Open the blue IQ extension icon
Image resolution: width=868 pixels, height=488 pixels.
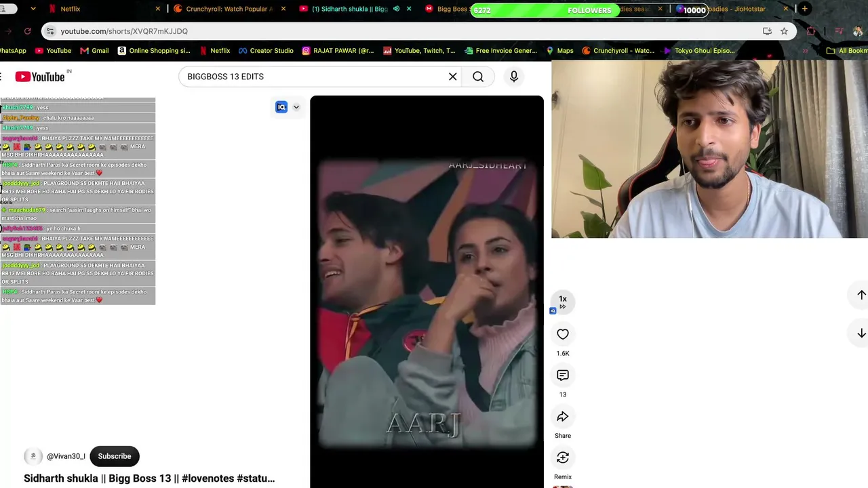(x=281, y=107)
